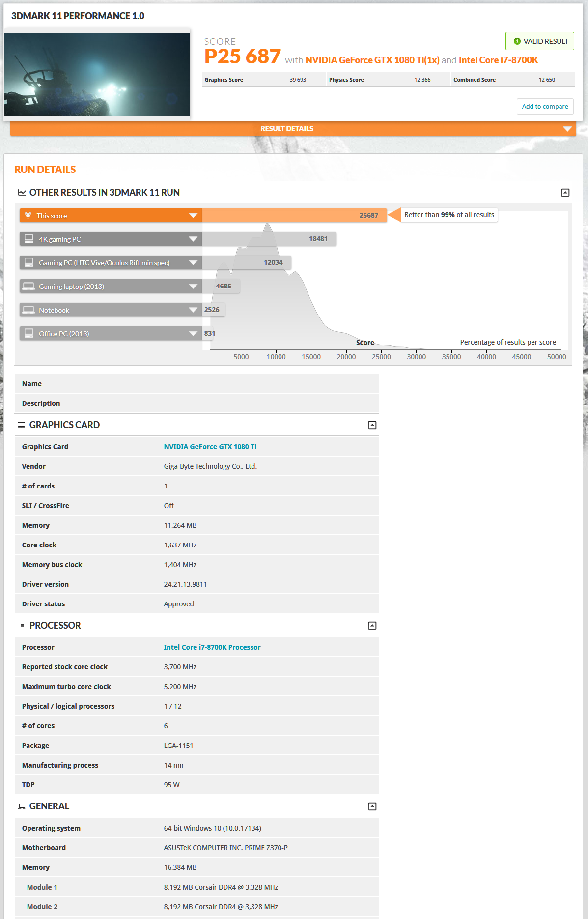This screenshot has width=588, height=919.
Task: Click the Result Details bar label
Action: (287, 129)
